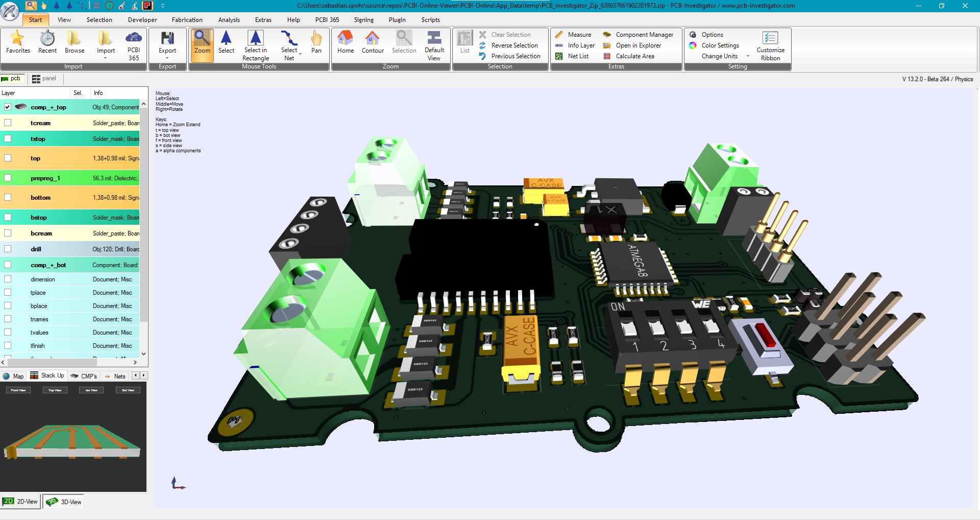
Task: Click the Contour zoom icon
Action: pyautogui.click(x=372, y=43)
